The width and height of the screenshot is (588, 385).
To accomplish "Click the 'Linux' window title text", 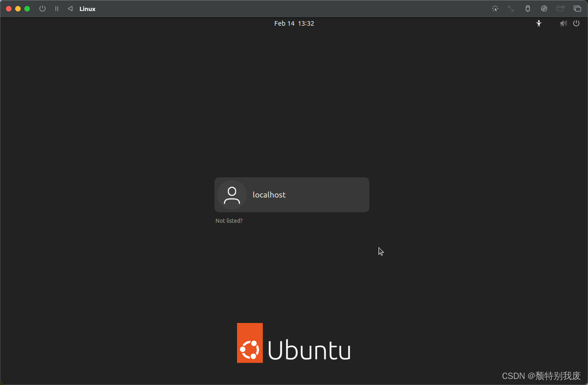I will click(x=87, y=9).
